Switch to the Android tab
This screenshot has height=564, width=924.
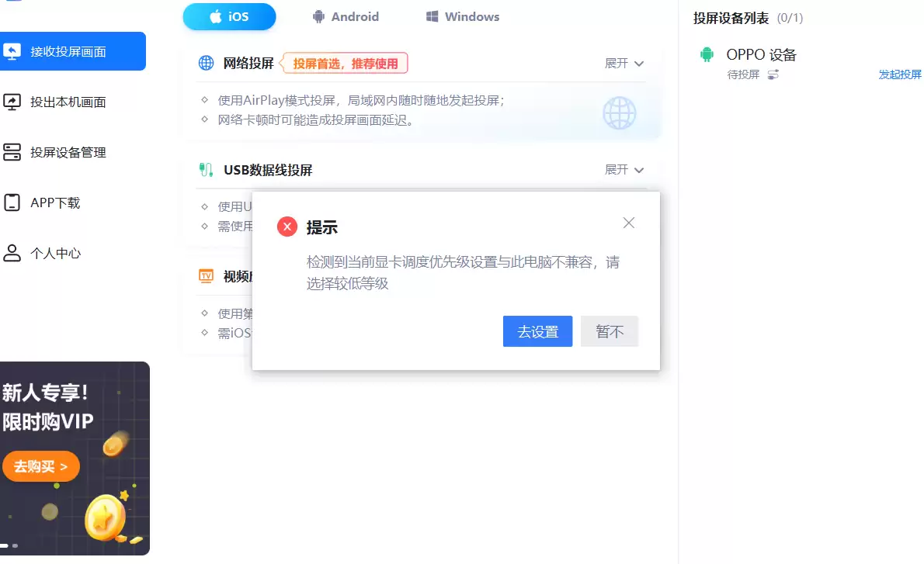346,16
